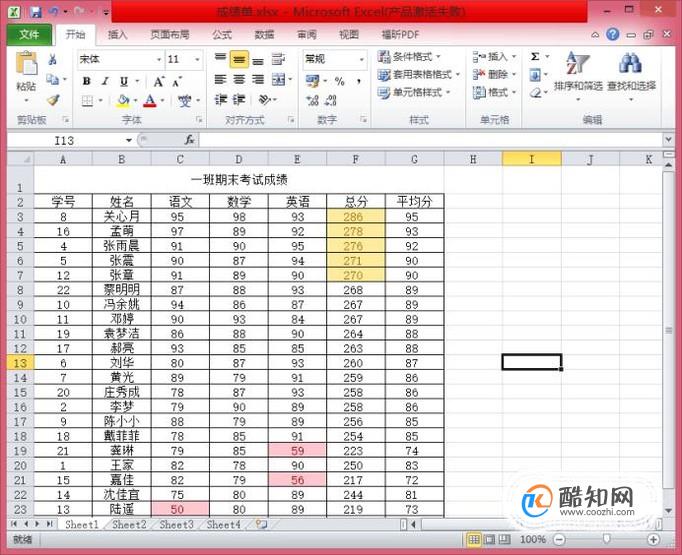The image size is (682, 555).
Task: Switch to 视图 tab
Action: tap(349, 35)
